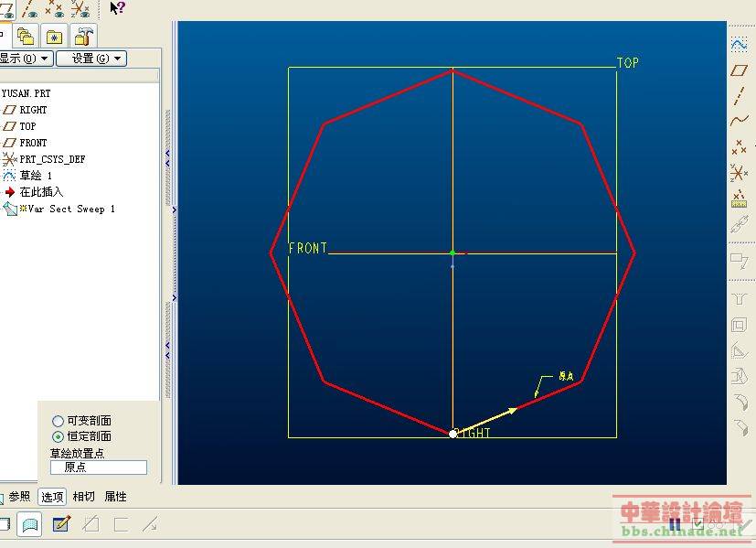Click the datum point tool icon
Screen dimensions: 756x548
[x=739, y=146]
